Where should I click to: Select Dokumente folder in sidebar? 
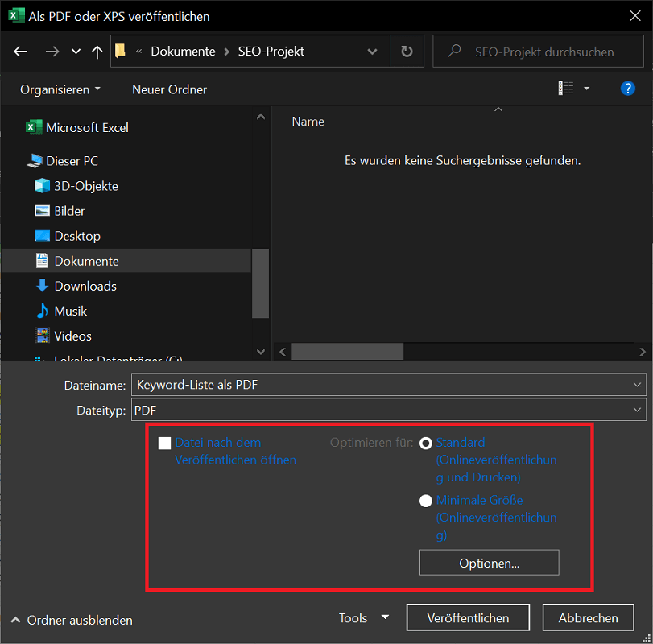(x=126, y=261)
